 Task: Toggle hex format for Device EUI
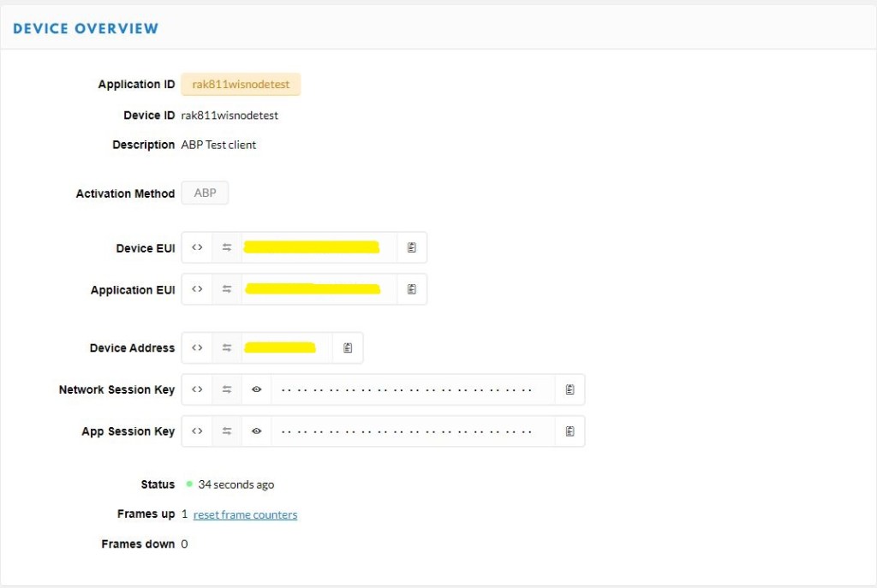point(197,247)
